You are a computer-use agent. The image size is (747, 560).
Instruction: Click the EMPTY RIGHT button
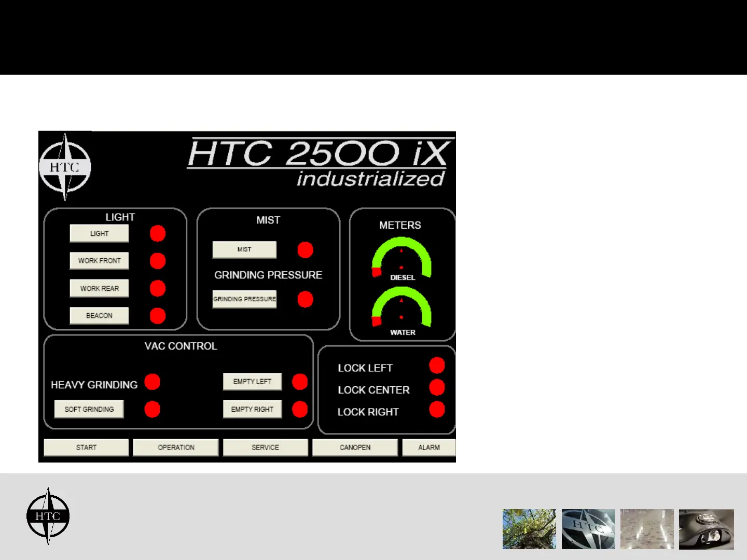pyautogui.click(x=252, y=409)
